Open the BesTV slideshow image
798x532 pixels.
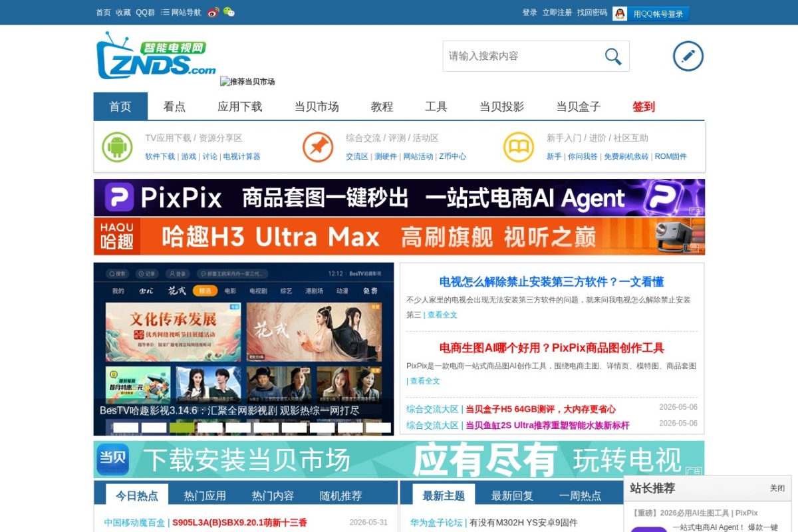(x=243, y=349)
